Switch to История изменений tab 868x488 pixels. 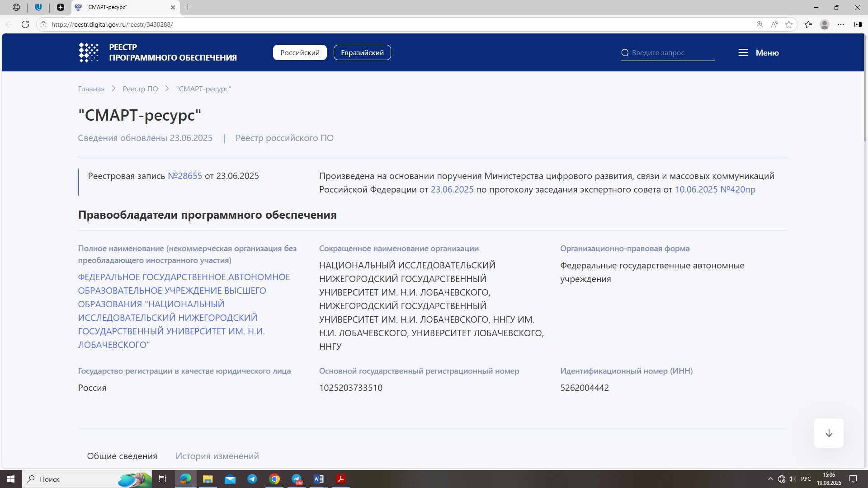coord(217,456)
